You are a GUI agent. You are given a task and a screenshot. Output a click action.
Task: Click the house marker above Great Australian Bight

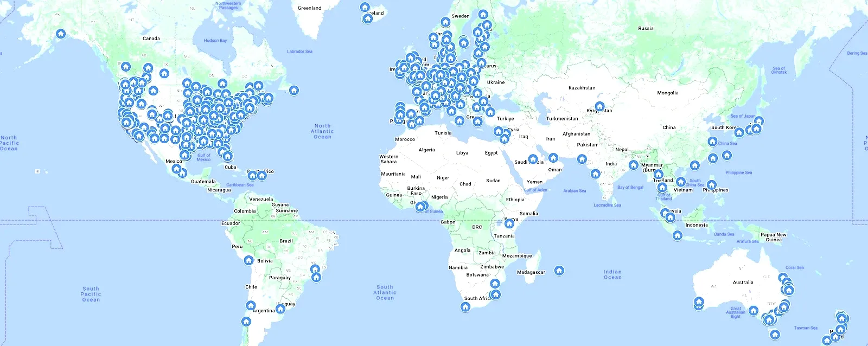point(754,311)
